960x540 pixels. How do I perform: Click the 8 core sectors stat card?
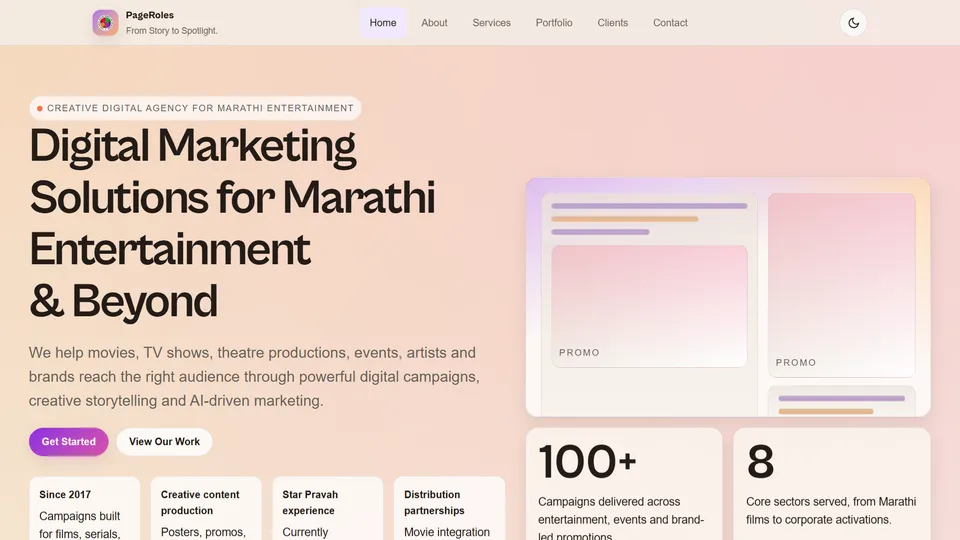click(x=831, y=484)
